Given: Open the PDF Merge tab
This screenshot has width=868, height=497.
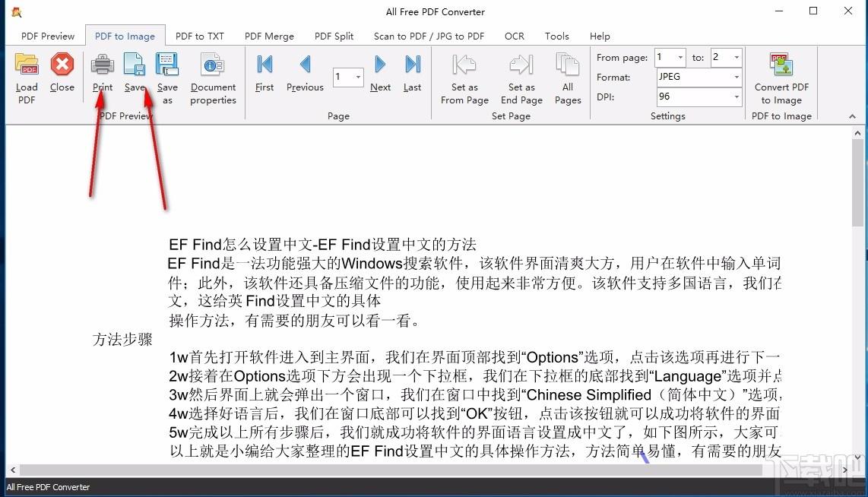Looking at the screenshot, I should 269,36.
